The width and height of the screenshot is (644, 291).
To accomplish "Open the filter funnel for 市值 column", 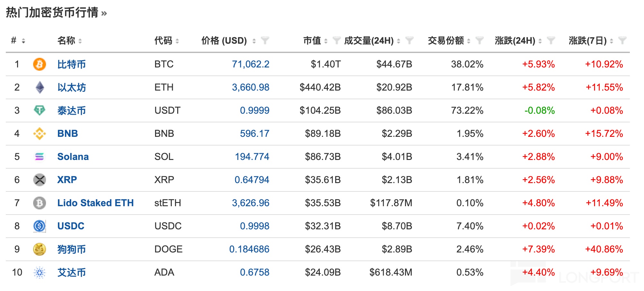I will [336, 41].
